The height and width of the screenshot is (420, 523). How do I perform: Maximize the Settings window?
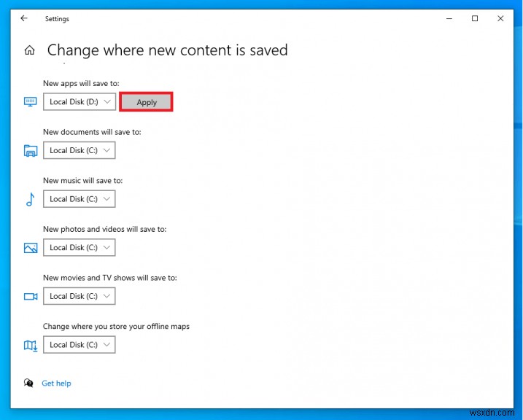coord(475,19)
